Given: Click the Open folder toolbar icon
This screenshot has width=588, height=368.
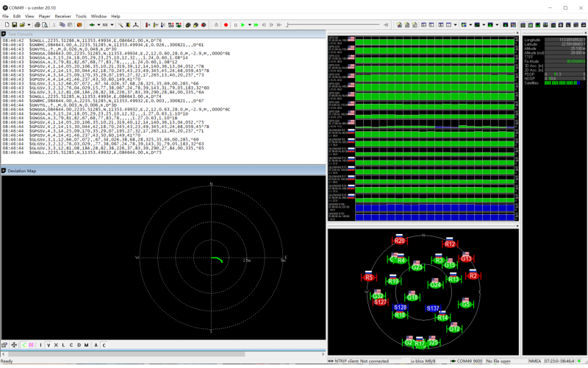Looking at the screenshot, I should point(22,25).
